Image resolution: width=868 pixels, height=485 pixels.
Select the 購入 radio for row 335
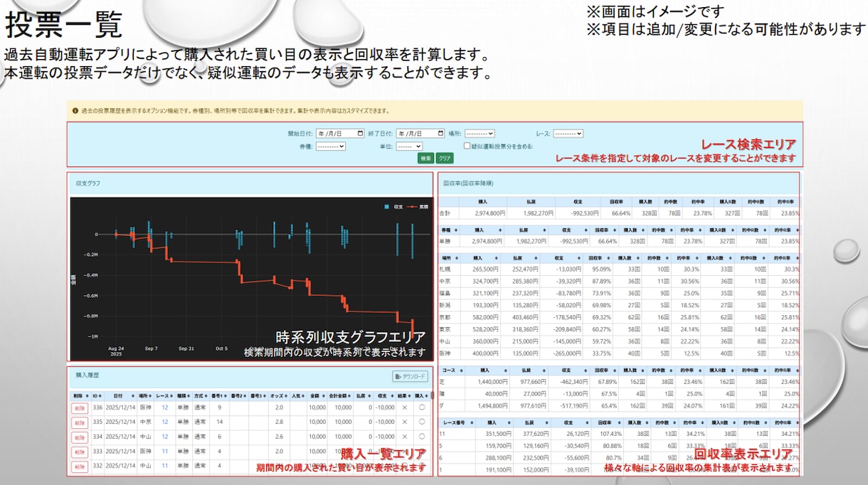tap(422, 422)
